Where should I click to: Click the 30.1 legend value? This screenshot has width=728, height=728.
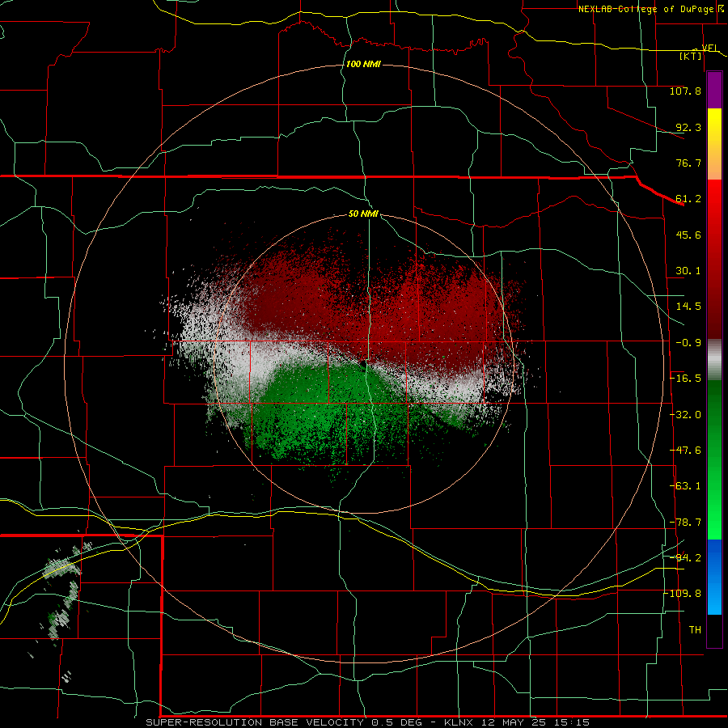pyautogui.click(x=688, y=271)
